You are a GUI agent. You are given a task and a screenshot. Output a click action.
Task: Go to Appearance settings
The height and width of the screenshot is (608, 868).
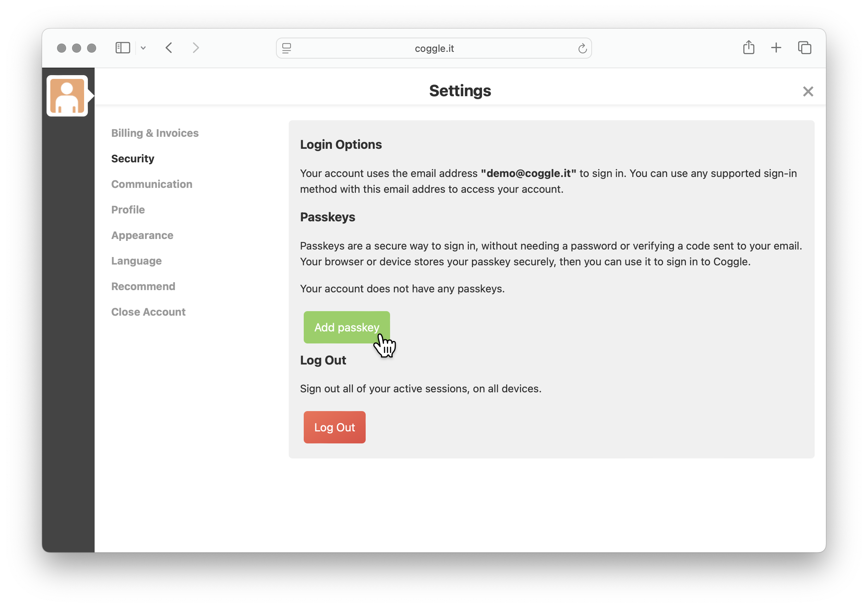tap(142, 235)
